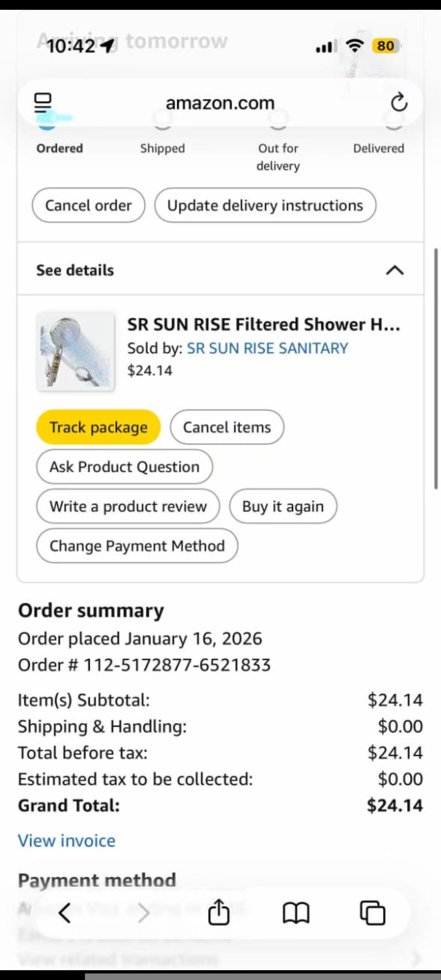Screen dimensions: 441x980
Task: Open SR SUN RISE SANITARY seller link
Action: [x=267, y=348]
